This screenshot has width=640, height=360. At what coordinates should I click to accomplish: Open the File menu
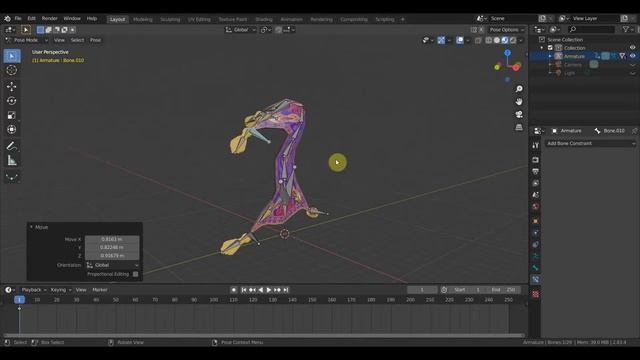pyautogui.click(x=18, y=19)
